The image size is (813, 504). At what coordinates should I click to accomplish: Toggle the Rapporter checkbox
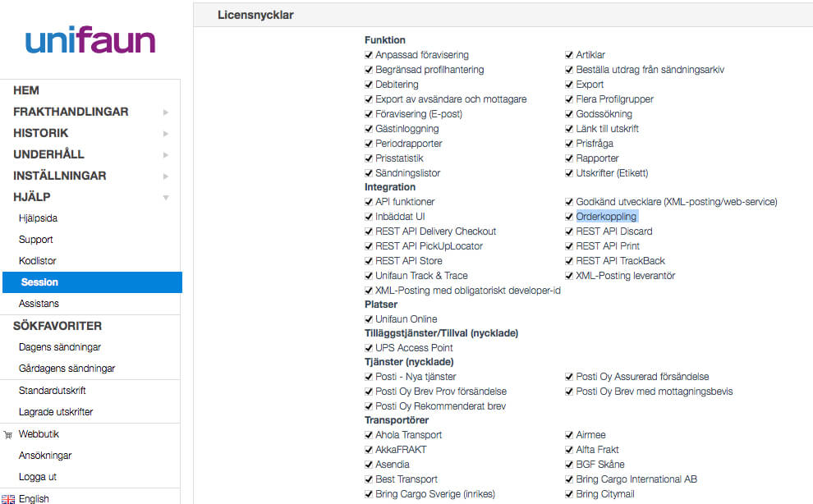tap(569, 158)
